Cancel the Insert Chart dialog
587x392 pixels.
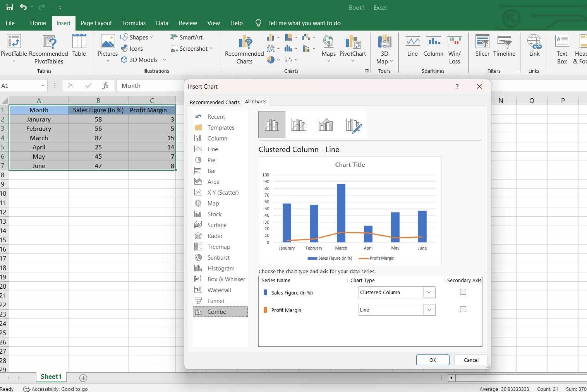(x=471, y=360)
